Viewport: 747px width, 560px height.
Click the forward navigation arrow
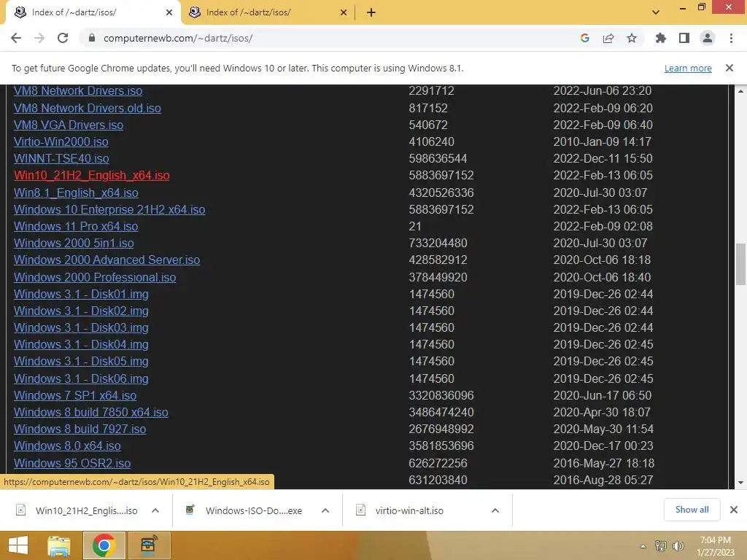(x=39, y=38)
